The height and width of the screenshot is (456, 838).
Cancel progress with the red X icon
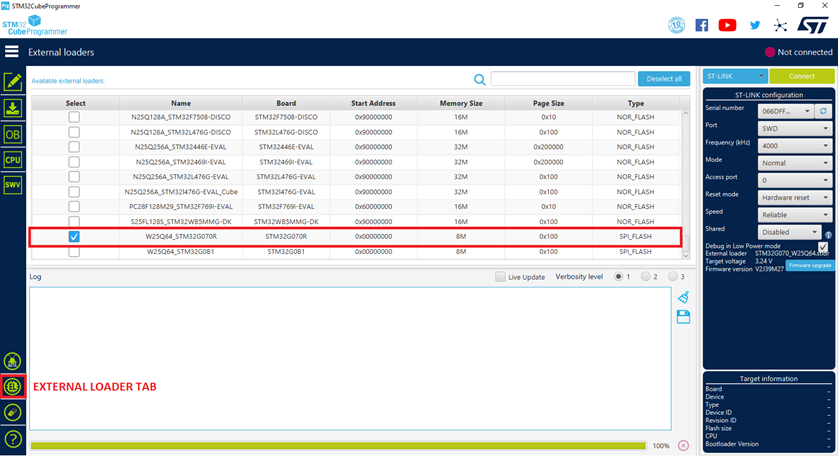point(683,445)
